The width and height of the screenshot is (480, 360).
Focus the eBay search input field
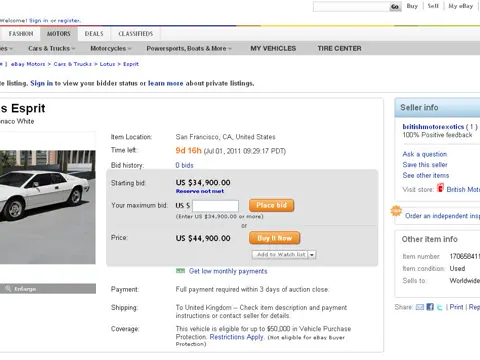click(x=351, y=7)
